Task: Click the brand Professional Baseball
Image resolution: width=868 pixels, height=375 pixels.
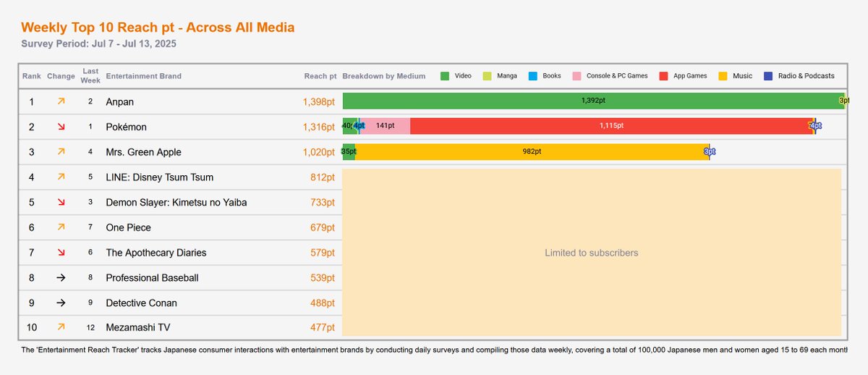Action: pos(152,278)
